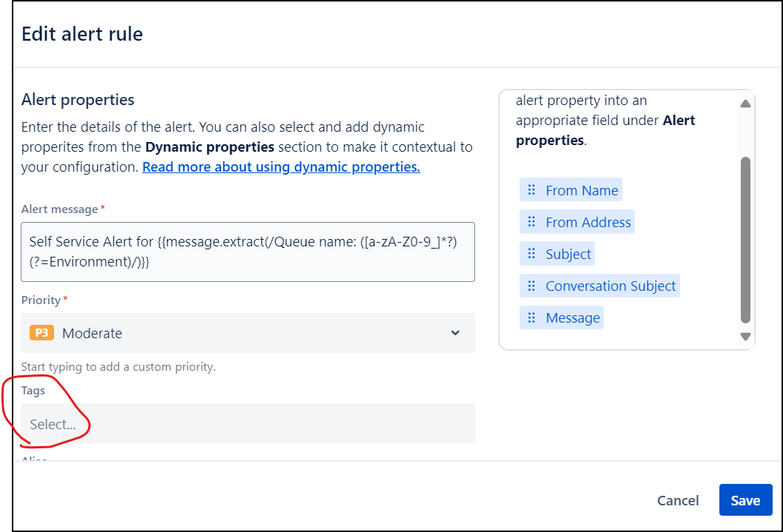The image size is (783, 532).
Task: Click drag handle icon beside From Name
Action: coord(531,190)
